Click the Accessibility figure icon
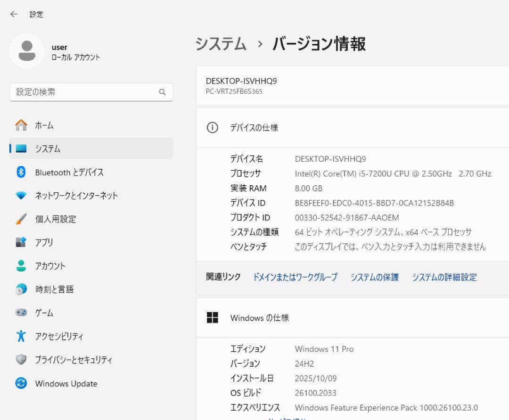Image resolution: width=509 pixels, height=420 pixels. (x=21, y=336)
